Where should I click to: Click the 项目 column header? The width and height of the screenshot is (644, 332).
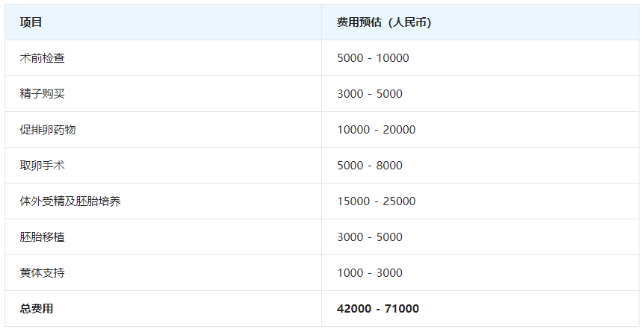pyautogui.click(x=31, y=22)
